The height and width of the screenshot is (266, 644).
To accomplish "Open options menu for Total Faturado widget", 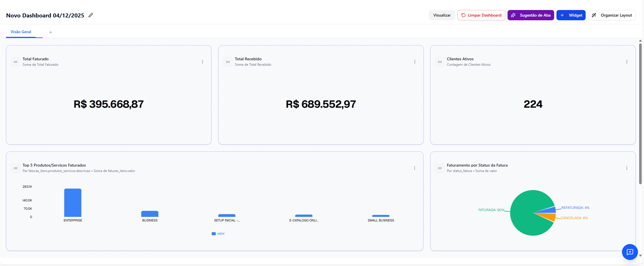I will (203, 62).
